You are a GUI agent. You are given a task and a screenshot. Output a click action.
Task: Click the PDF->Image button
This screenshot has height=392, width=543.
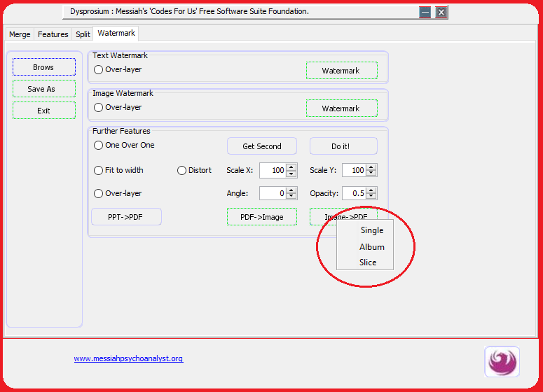(x=262, y=217)
